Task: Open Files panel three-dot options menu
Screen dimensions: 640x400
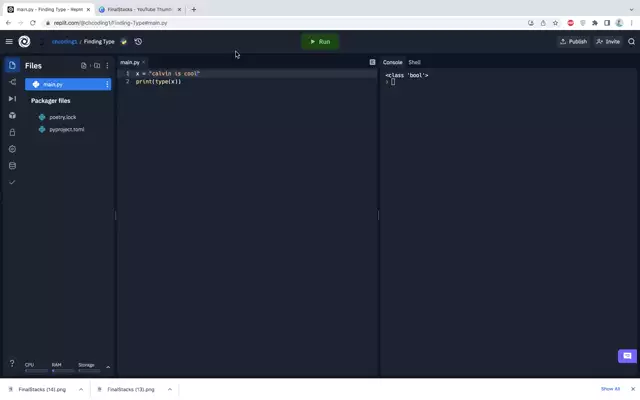Action: 107,66
